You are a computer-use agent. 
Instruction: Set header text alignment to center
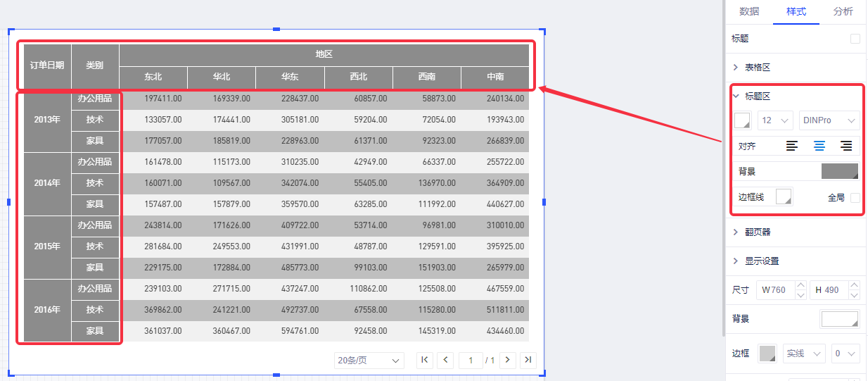(x=819, y=146)
